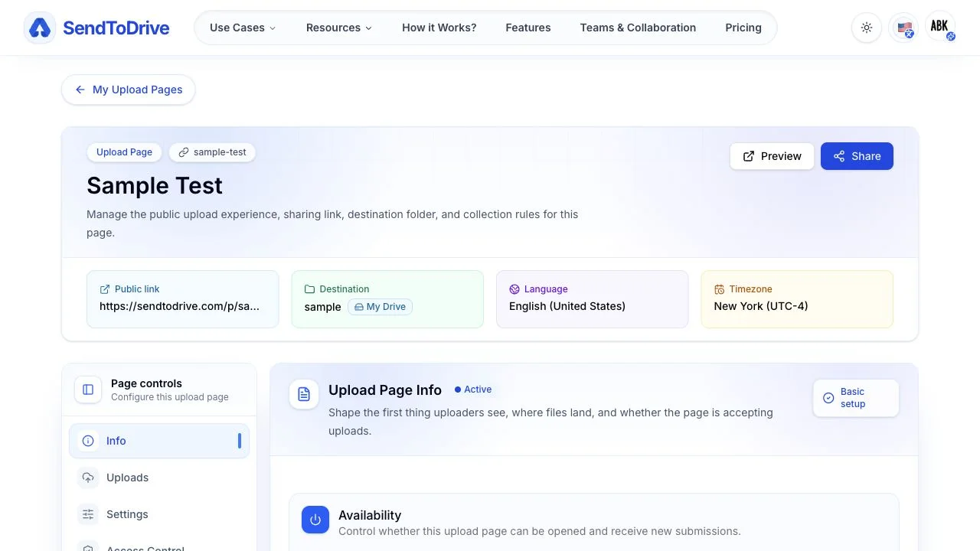Image resolution: width=980 pixels, height=551 pixels.
Task: Open the How it Works? menu item
Action: 439,28
